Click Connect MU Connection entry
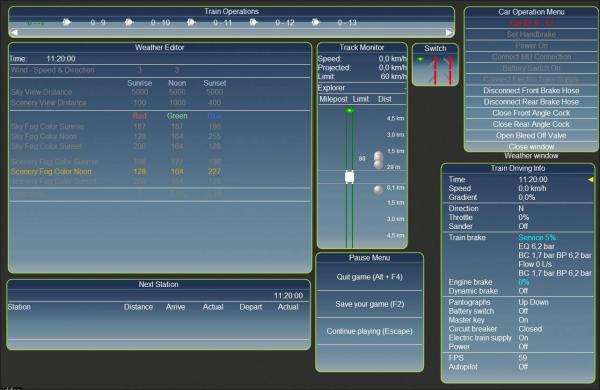The height and width of the screenshot is (390, 600). pyautogui.click(x=531, y=57)
